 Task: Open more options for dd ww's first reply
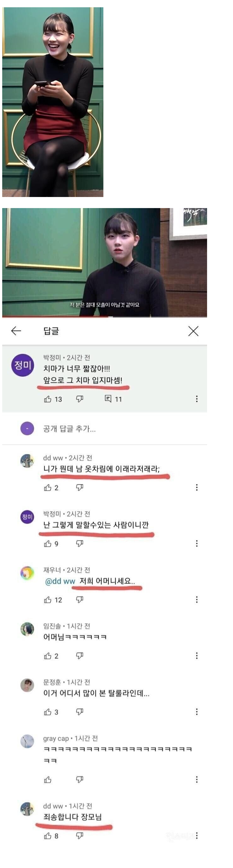(x=197, y=488)
